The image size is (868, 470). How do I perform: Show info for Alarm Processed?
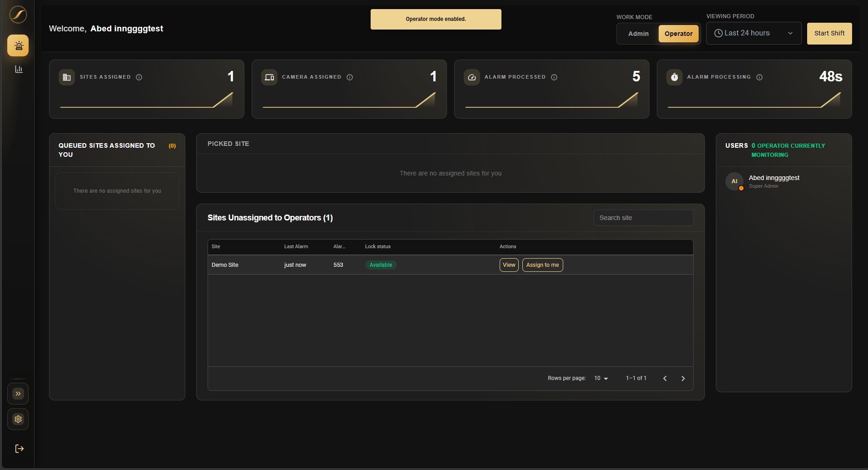(554, 77)
